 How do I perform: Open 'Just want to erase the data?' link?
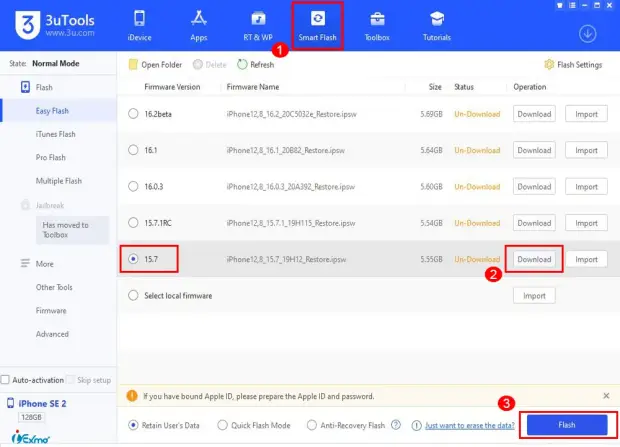(470, 425)
